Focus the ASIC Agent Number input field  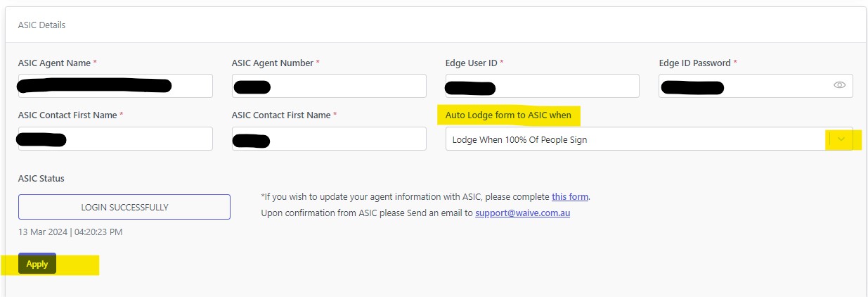(x=329, y=86)
